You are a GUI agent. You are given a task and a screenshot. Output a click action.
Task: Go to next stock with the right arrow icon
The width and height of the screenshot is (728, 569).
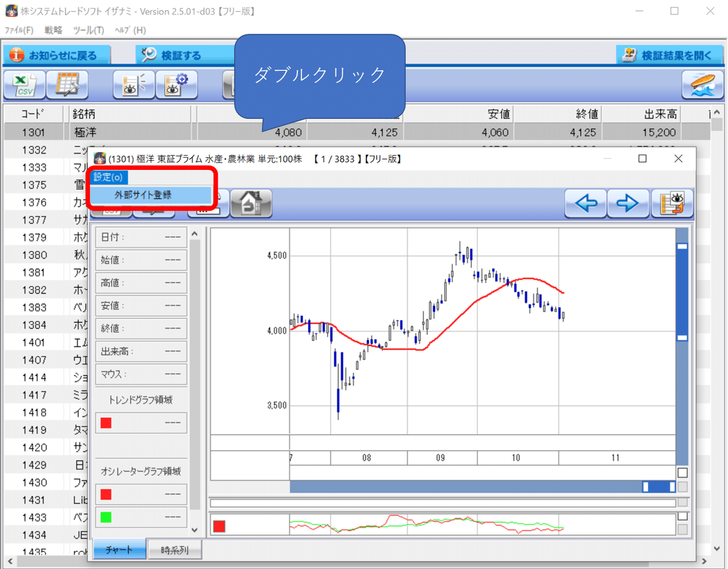point(628,204)
